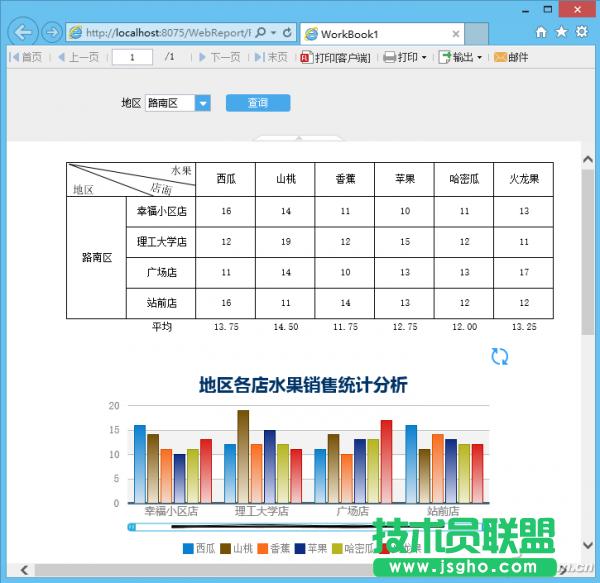Image resolution: width=600 pixels, height=583 pixels.
Task: Click the chart zoom slider handle
Action: point(133,526)
